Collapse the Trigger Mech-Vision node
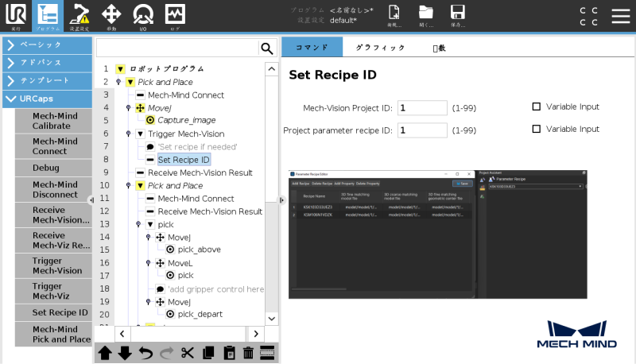Image resolution: width=636 pixels, height=364 pixels. (x=141, y=134)
